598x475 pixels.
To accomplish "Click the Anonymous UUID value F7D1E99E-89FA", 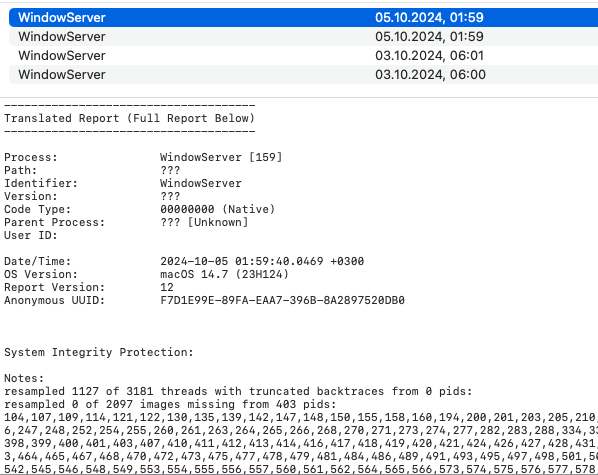I will [x=282, y=300].
